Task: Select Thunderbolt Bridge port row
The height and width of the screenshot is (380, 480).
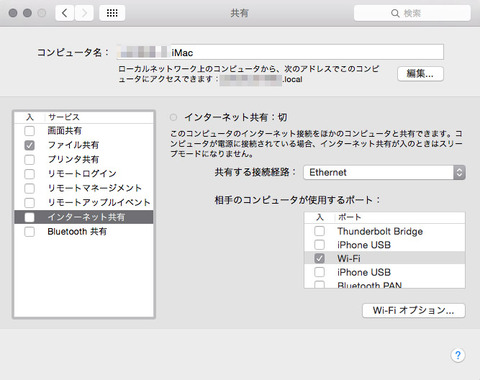Action: 385,231
